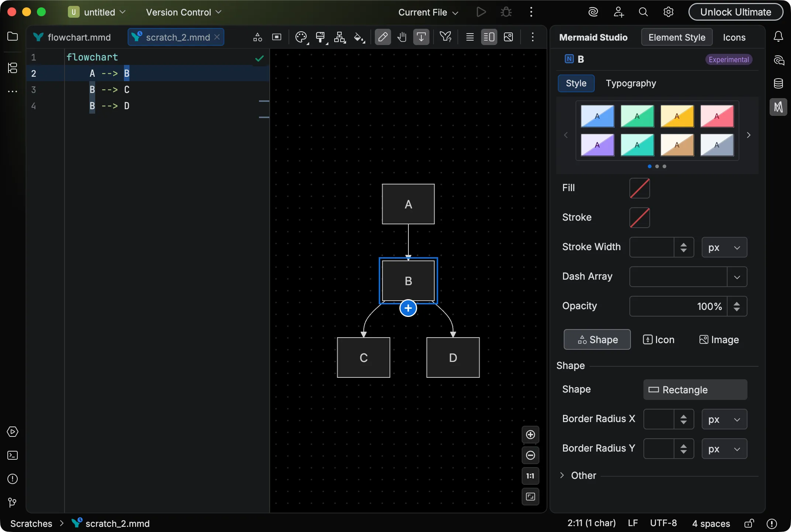Select the Edit/pencil tool in the Mermaid toolbar
The image size is (791, 532).
click(383, 37)
